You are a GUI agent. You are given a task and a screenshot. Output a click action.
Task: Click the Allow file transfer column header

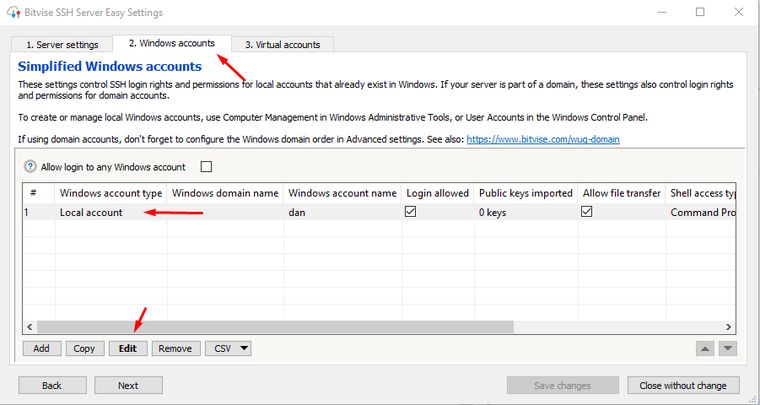click(x=622, y=193)
